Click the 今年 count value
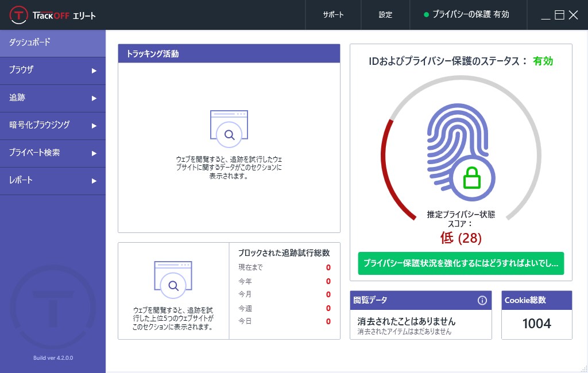This screenshot has width=588, height=373. tap(328, 282)
